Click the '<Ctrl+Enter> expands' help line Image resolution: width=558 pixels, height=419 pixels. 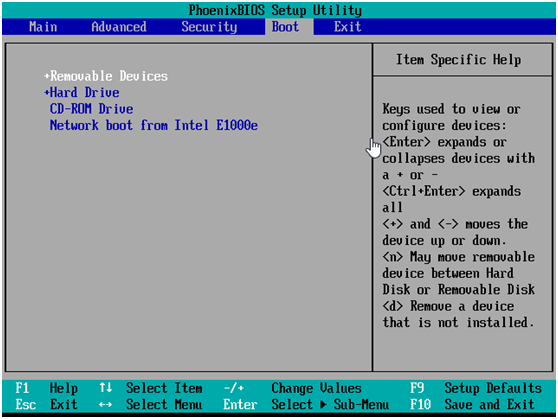(452, 191)
